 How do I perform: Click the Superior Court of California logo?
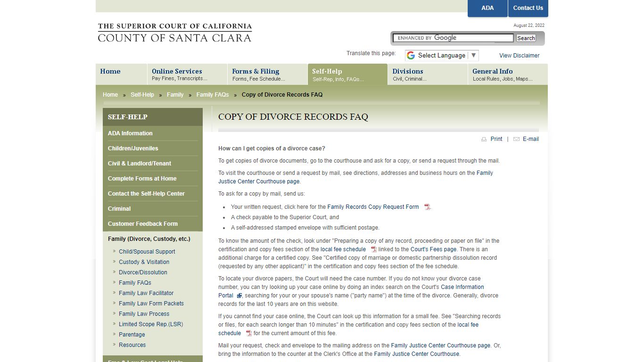174,33
